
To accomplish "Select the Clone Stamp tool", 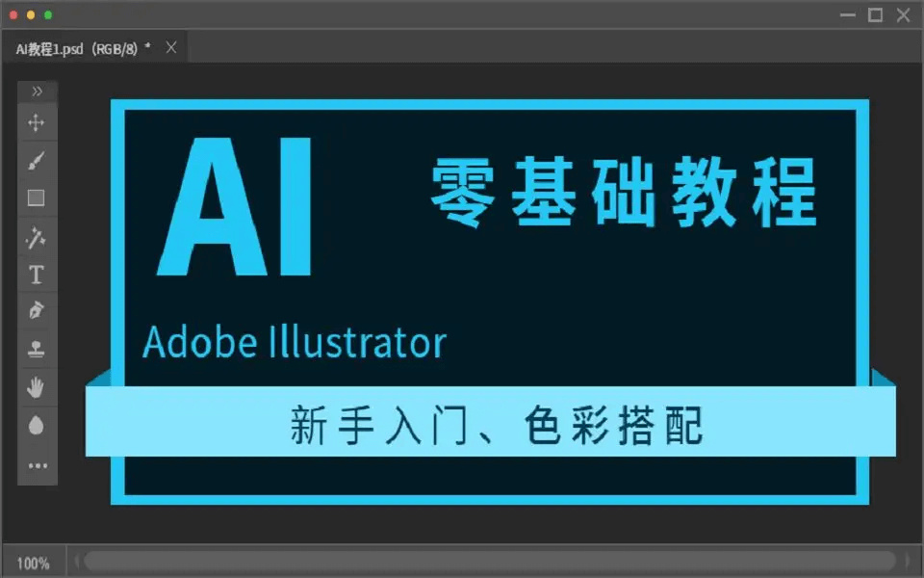I will tap(37, 349).
